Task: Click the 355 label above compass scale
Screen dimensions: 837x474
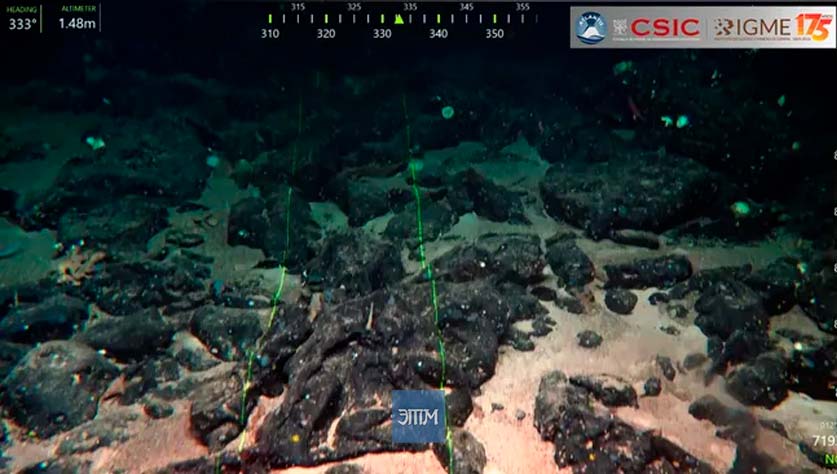Action: (x=523, y=7)
